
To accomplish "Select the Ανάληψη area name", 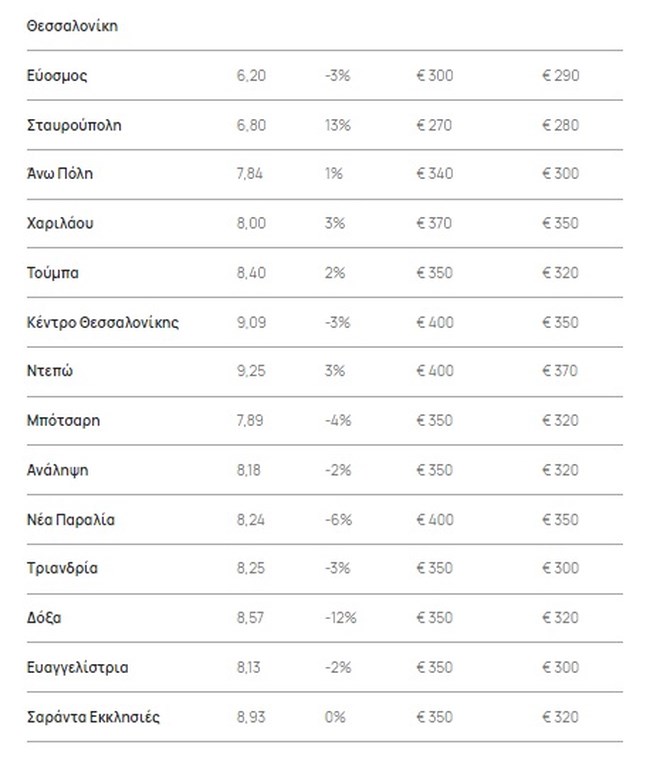I will (58, 470).
